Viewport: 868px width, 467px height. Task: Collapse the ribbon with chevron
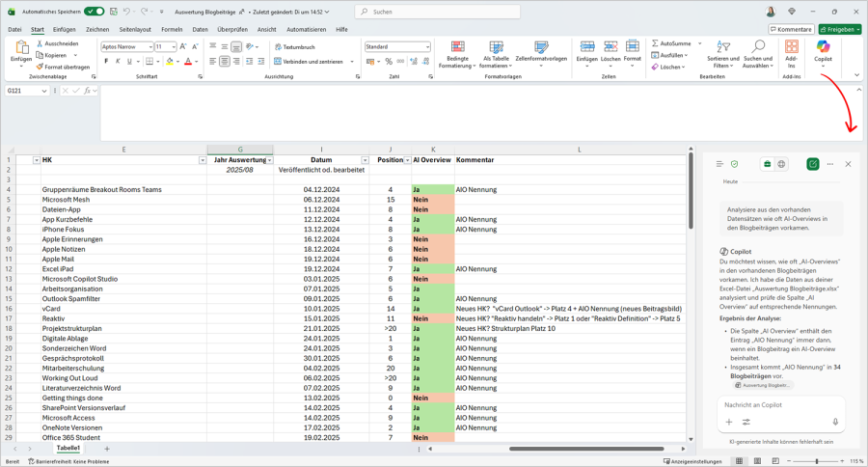[857, 75]
